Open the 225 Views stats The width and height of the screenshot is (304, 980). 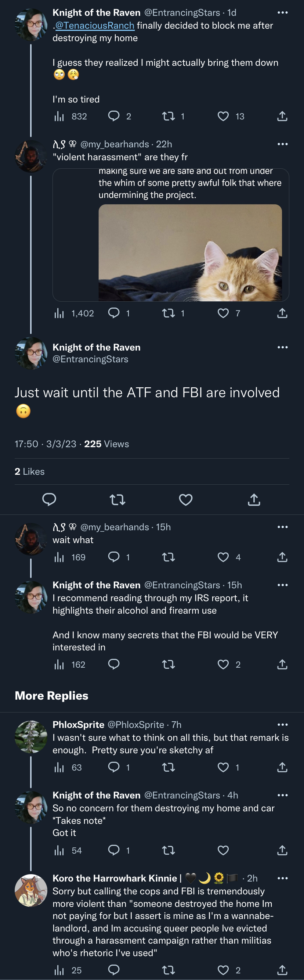tap(106, 444)
